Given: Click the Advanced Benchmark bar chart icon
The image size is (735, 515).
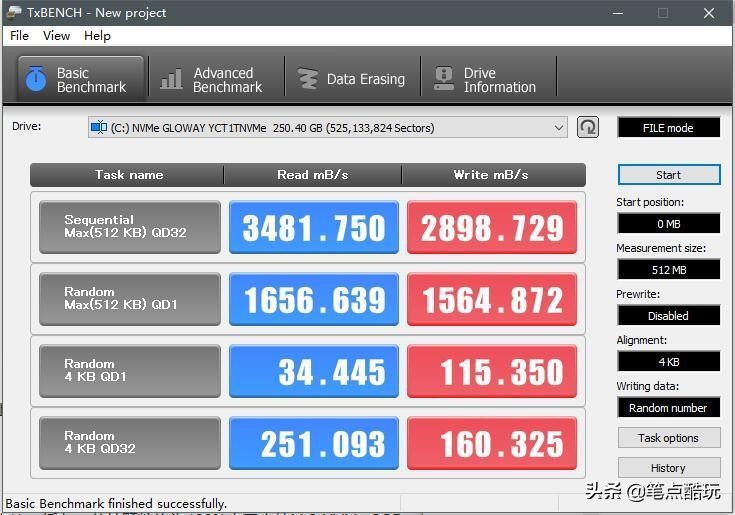Looking at the screenshot, I should tap(171, 79).
